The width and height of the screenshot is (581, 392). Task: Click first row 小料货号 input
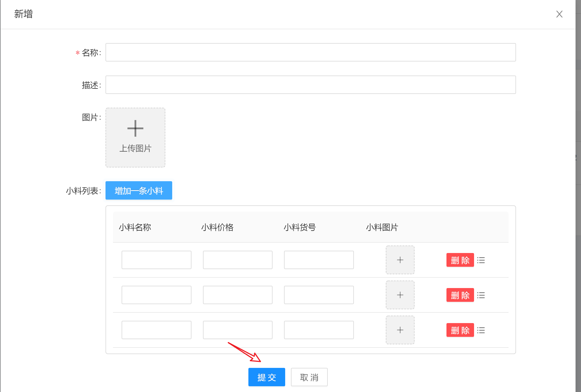319,260
